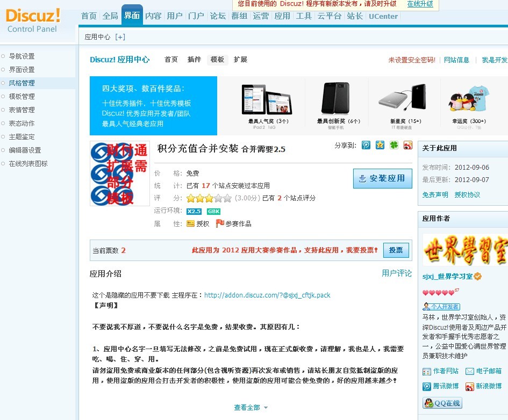
Task: Open the 网站信息 link
Action: (x=456, y=60)
